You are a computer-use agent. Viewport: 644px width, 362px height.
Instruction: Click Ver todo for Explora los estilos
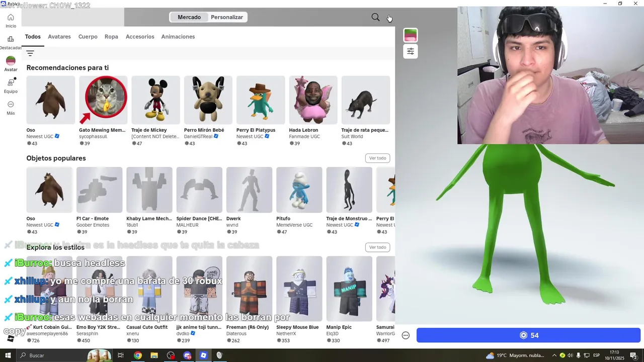point(377,247)
